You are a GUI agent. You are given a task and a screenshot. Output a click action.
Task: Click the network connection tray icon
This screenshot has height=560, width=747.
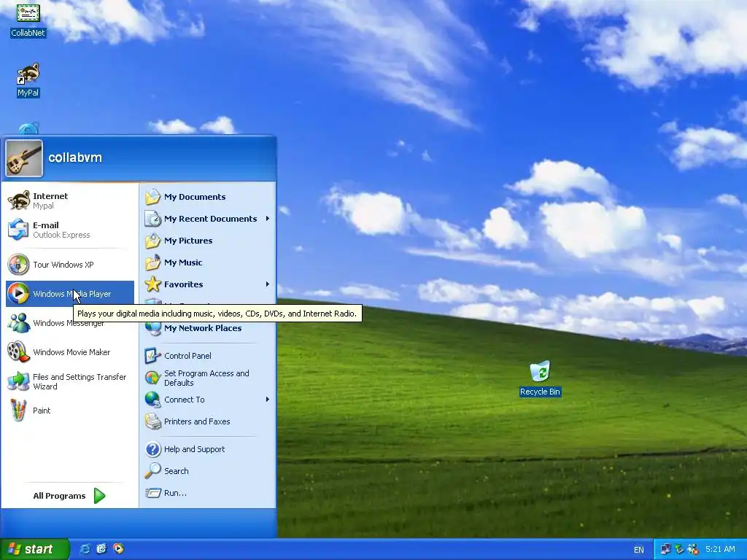665,549
